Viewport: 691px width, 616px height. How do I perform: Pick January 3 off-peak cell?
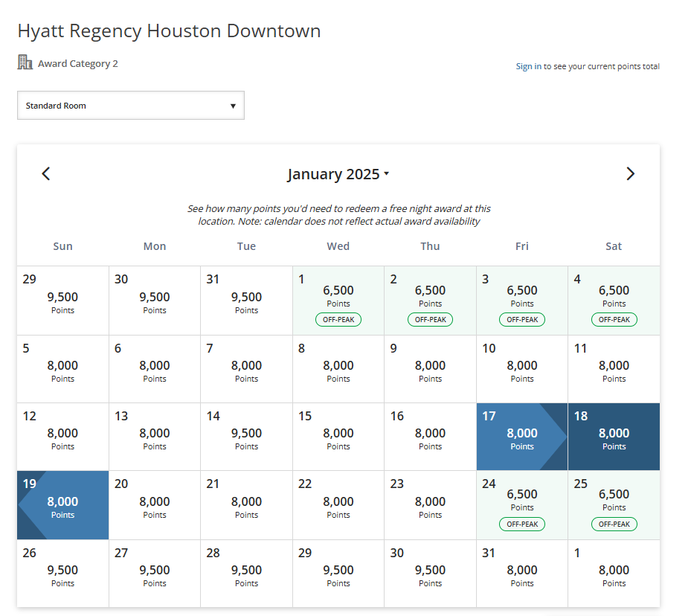pyautogui.click(x=522, y=301)
